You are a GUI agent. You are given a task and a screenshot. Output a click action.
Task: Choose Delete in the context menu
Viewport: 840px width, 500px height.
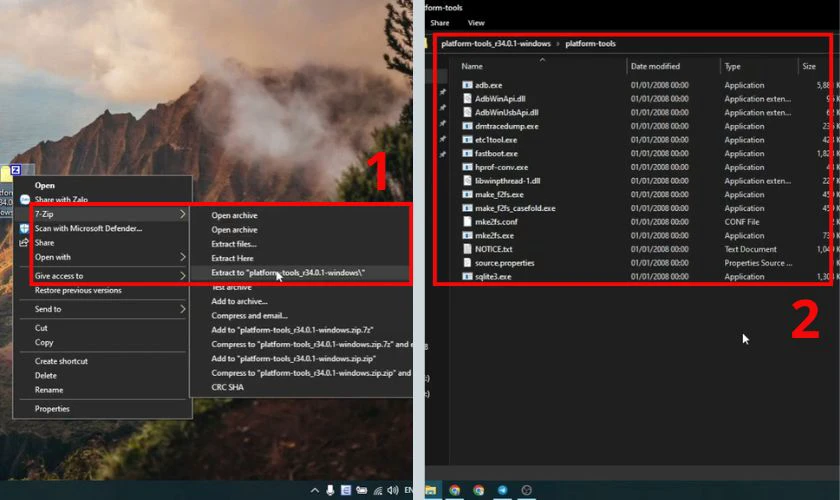coord(46,376)
